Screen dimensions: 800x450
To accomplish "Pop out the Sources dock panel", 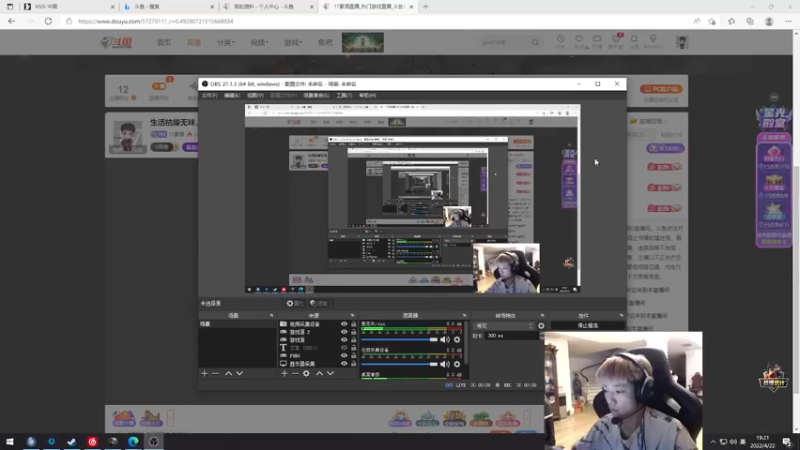I will pos(352,315).
